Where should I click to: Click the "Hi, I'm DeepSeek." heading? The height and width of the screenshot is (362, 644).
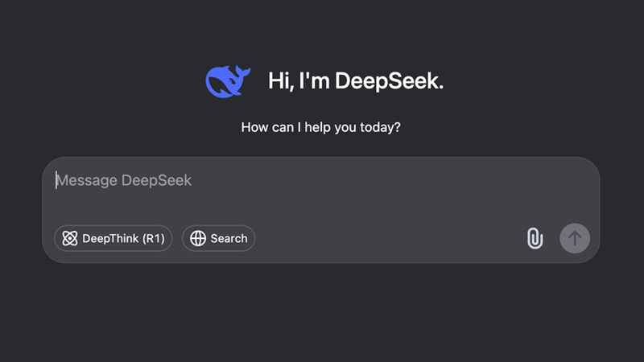[x=356, y=81]
